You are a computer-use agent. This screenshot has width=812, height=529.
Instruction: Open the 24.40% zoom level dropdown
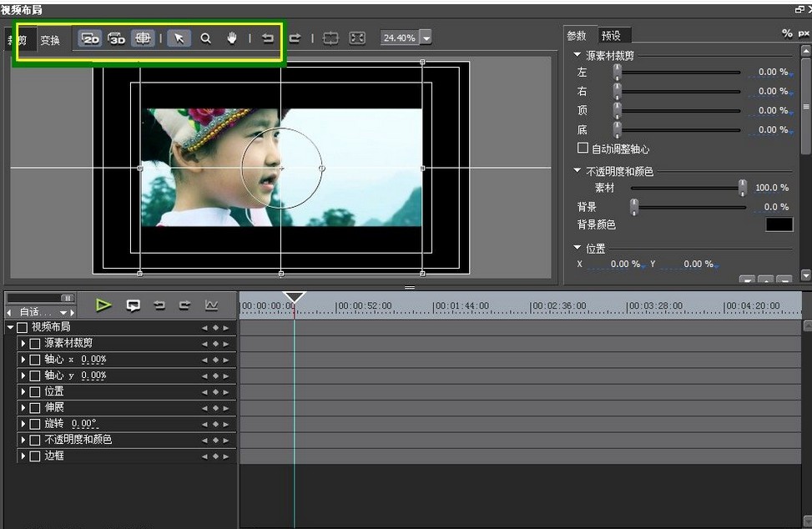pos(426,37)
